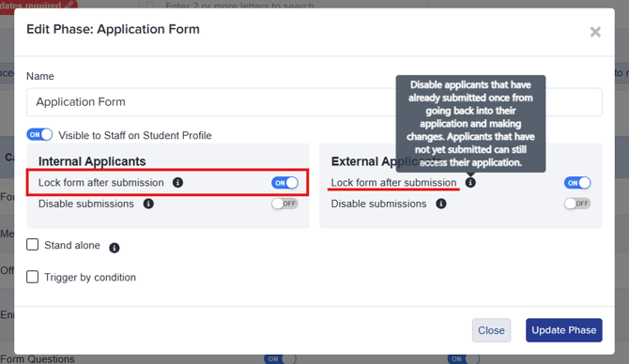Click the Name input field containing Application Form

click(314, 102)
